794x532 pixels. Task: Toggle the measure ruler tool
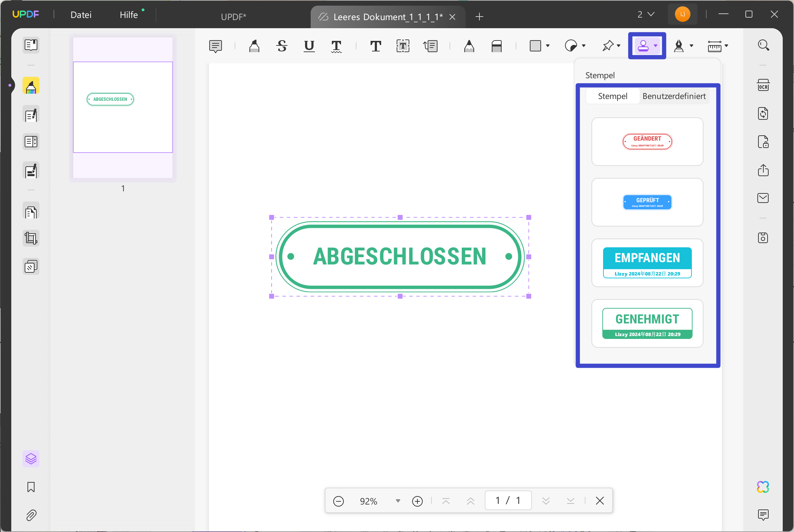pyautogui.click(x=715, y=46)
